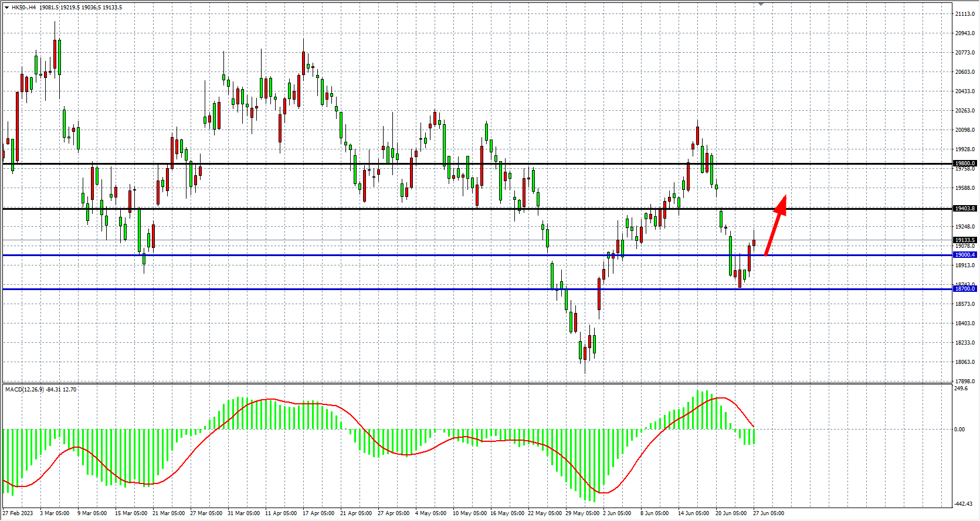The height and width of the screenshot is (521, 980).
Task: Select the blue 19000.4 price label
Action: [965, 255]
